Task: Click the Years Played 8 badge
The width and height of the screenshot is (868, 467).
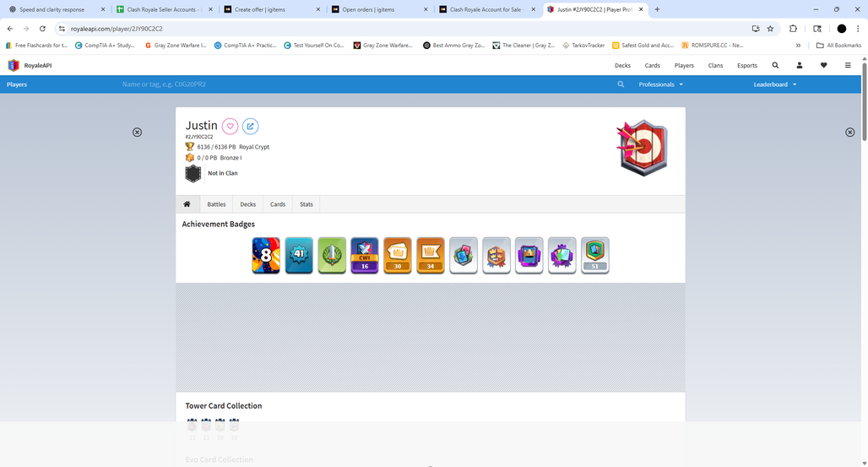Action: click(x=266, y=255)
